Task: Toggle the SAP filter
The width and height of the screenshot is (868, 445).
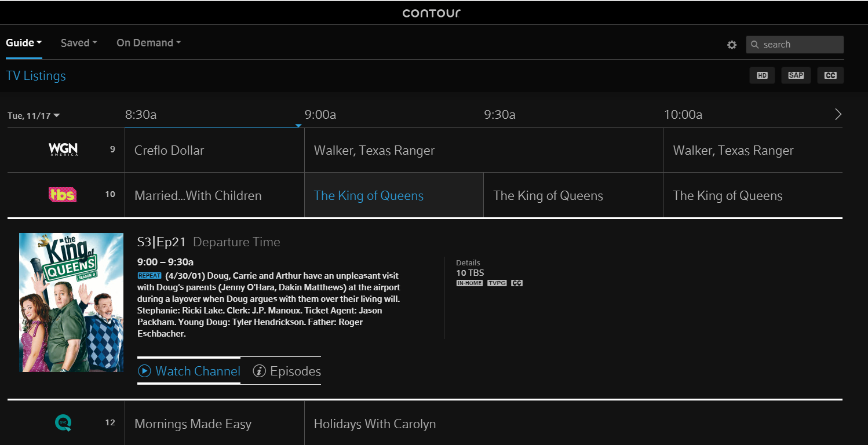Action: (796, 75)
